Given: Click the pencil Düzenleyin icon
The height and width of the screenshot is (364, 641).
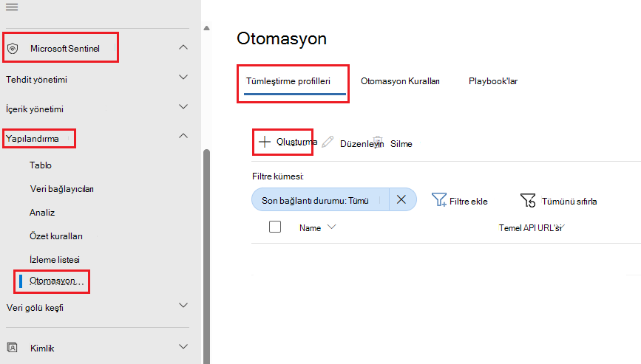Looking at the screenshot, I should (328, 142).
